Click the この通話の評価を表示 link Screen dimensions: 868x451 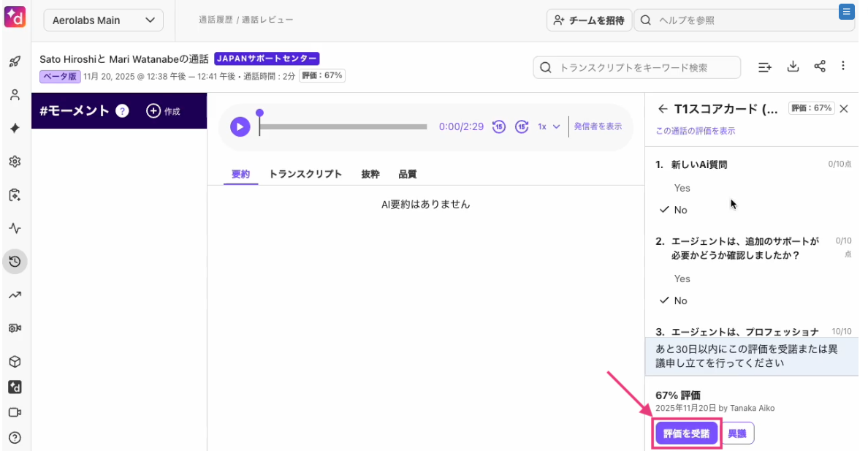point(696,132)
